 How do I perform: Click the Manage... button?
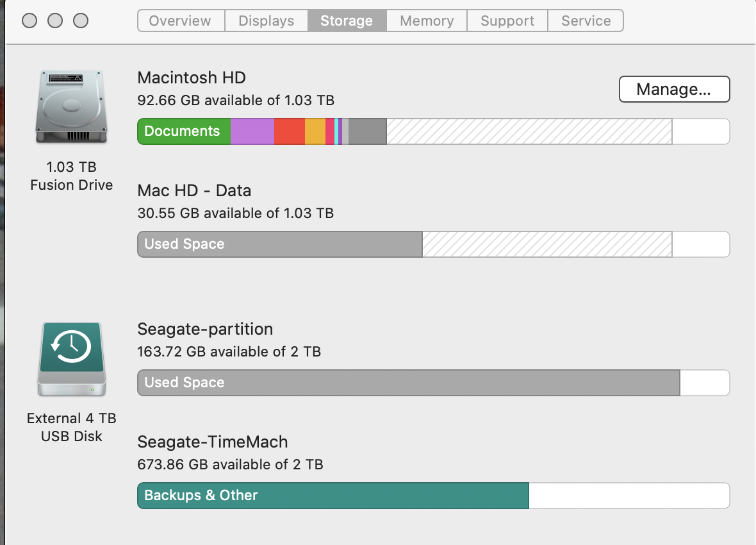click(x=674, y=89)
